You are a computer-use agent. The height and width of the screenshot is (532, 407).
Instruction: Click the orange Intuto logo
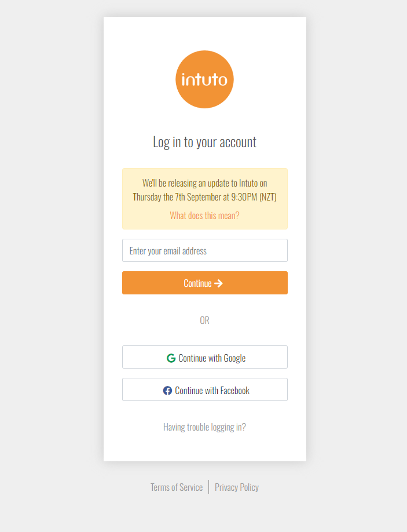click(x=204, y=79)
